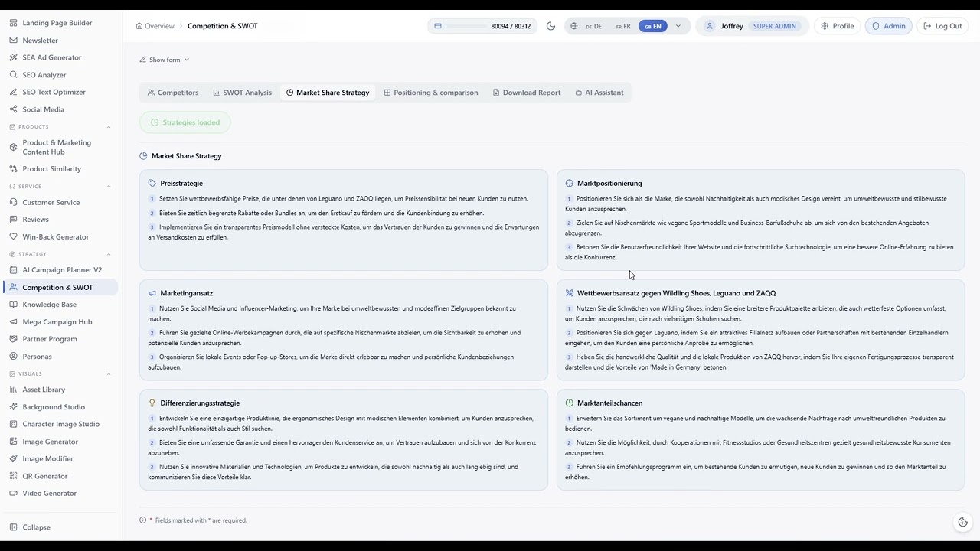The width and height of the screenshot is (980, 551).
Task: Select EN language option
Action: click(652, 26)
